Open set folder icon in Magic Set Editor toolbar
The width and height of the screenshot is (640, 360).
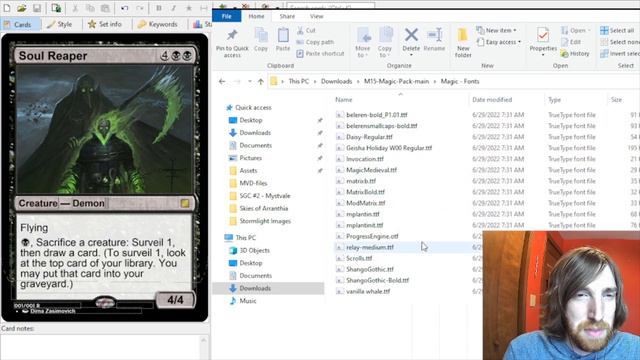(x=22, y=8)
